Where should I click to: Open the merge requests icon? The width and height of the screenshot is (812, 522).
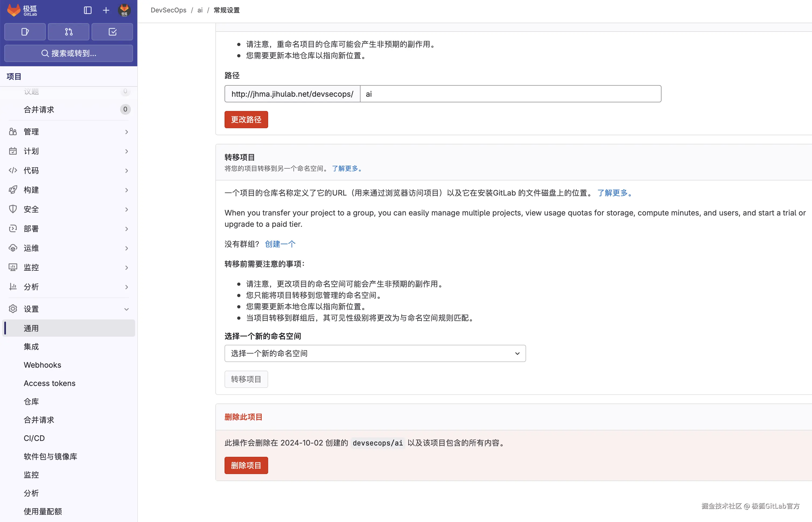[68, 32]
